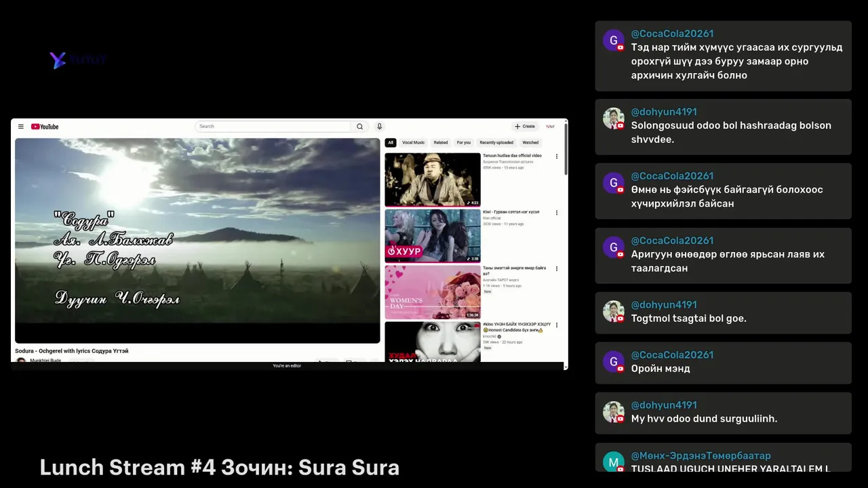Click the avatar beside My hvv odoo dund message
The height and width of the screenshot is (488, 868).
point(614,411)
